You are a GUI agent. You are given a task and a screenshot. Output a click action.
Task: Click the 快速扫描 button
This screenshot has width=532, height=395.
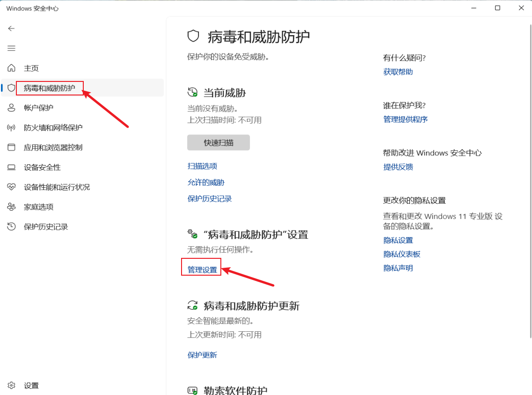(x=219, y=143)
